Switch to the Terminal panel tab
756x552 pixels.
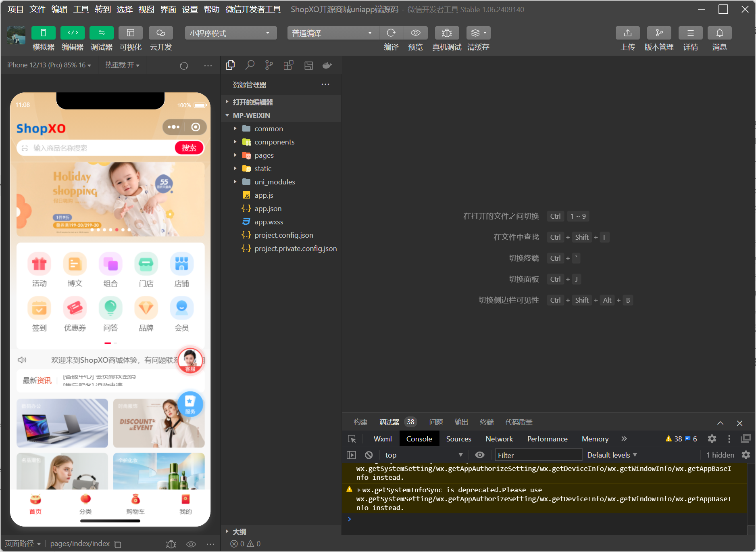487,422
